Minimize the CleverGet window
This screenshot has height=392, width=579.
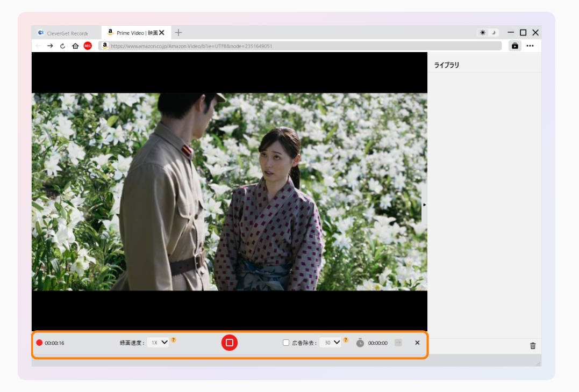[511, 32]
